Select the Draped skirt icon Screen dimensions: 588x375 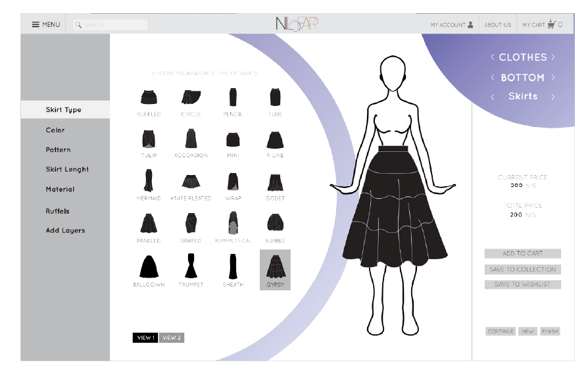pyautogui.click(x=191, y=224)
